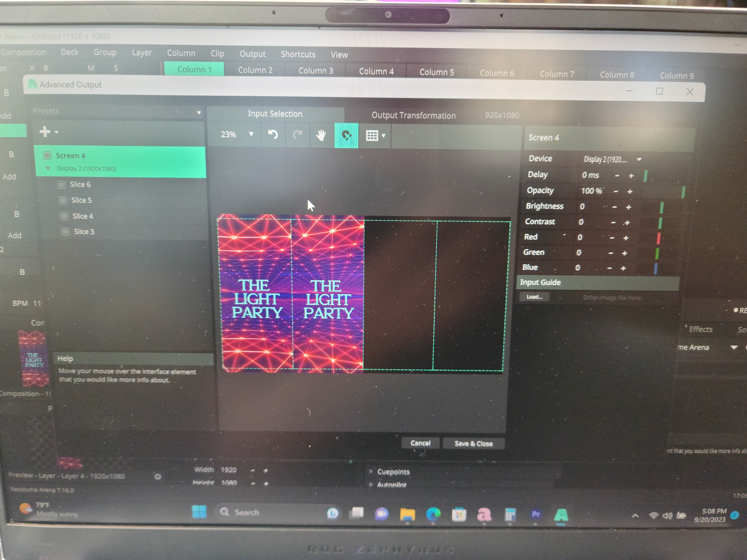Select the hand pan tool
The width and height of the screenshot is (747, 560).
[321, 135]
